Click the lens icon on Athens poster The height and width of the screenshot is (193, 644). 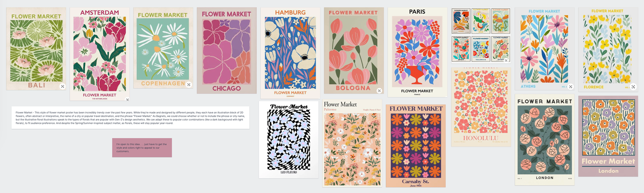click(571, 87)
